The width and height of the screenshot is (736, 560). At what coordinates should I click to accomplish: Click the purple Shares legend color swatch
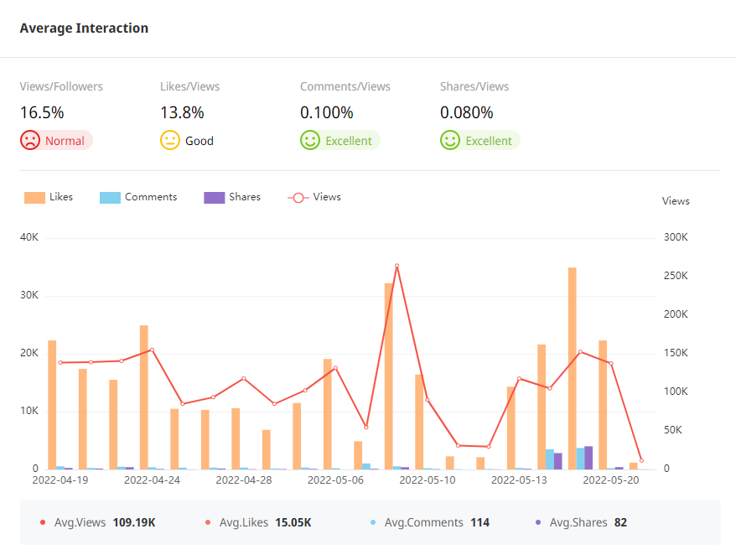pyautogui.click(x=215, y=198)
